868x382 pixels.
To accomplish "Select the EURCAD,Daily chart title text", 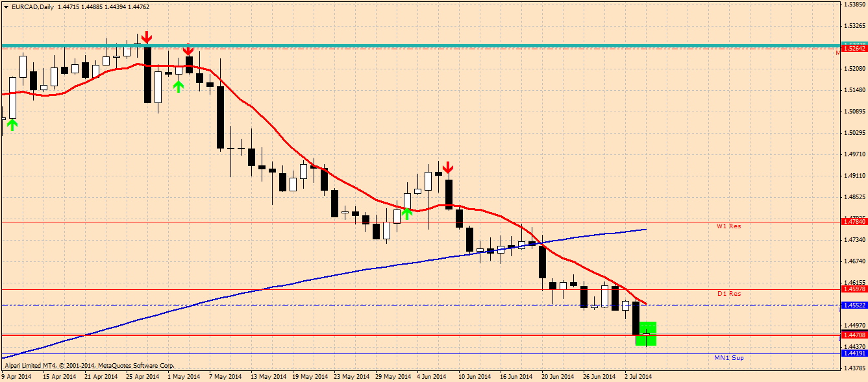I will point(32,6).
